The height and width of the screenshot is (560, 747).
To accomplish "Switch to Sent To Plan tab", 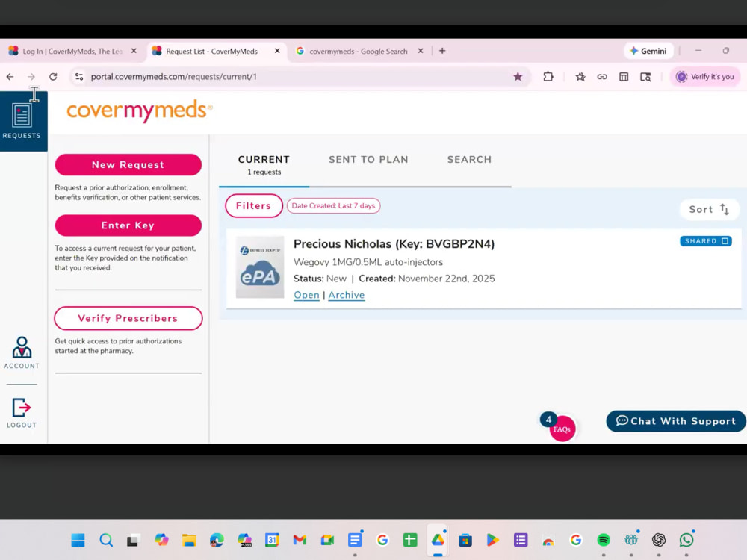I will pyautogui.click(x=368, y=160).
